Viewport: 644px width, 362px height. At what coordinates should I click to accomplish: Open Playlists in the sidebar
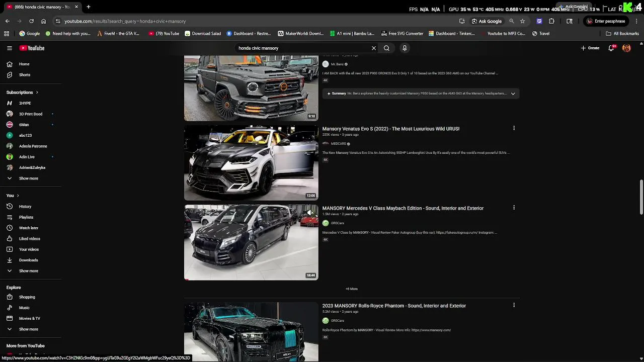tap(26, 217)
